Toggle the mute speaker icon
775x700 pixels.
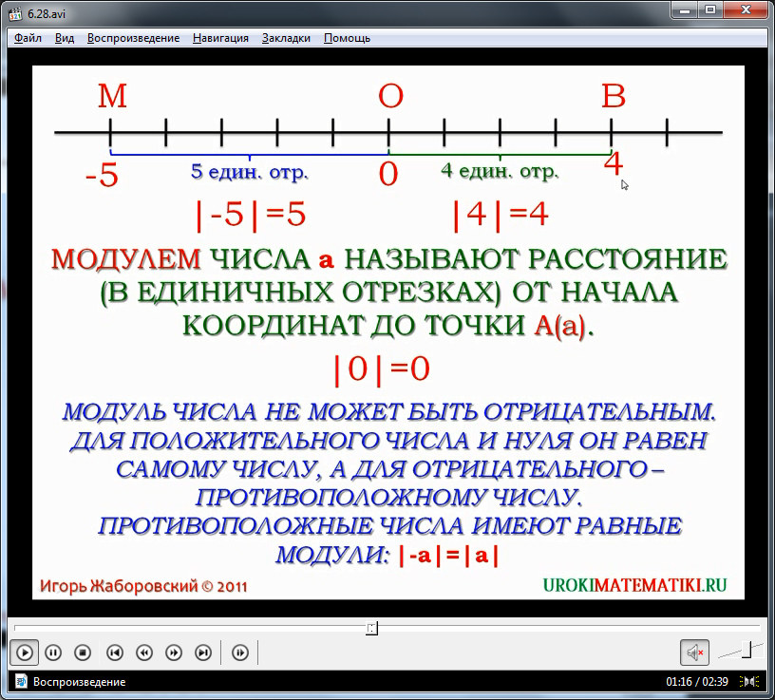tap(694, 653)
